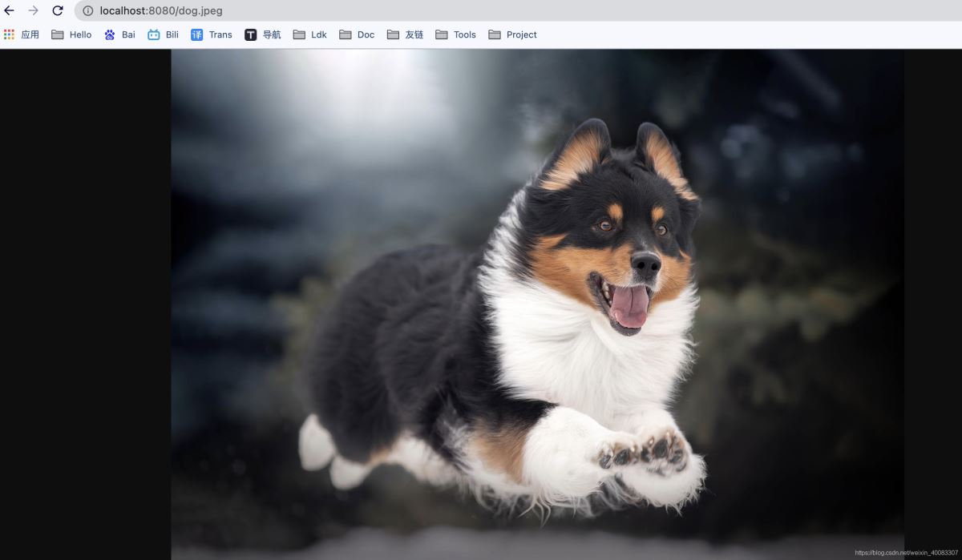
Task: Click the dog's white tail tip
Action: [x=316, y=445]
